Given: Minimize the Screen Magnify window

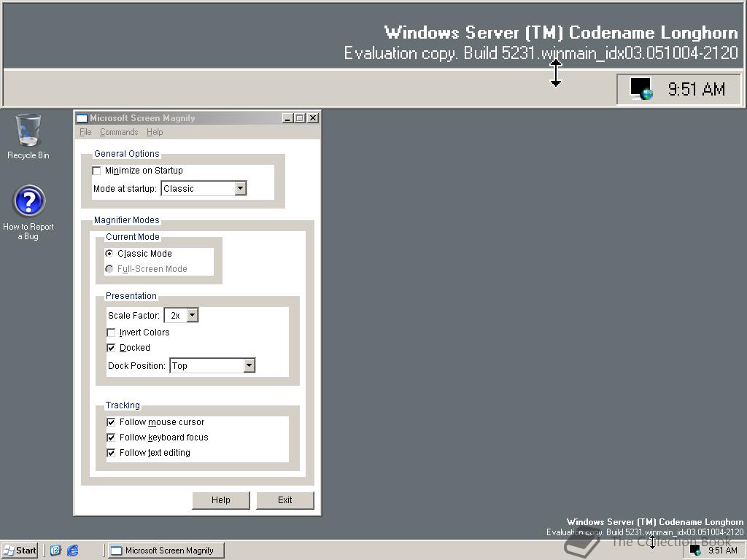Looking at the screenshot, I should point(287,118).
